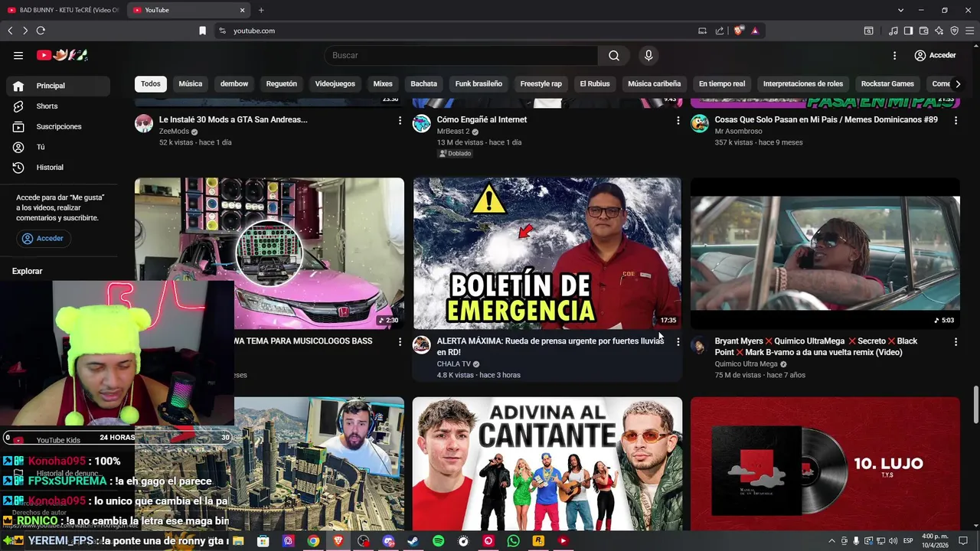Image resolution: width=980 pixels, height=551 pixels.
Task: Open options for Bryant Myers remix video
Action: (x=955, y=341)
